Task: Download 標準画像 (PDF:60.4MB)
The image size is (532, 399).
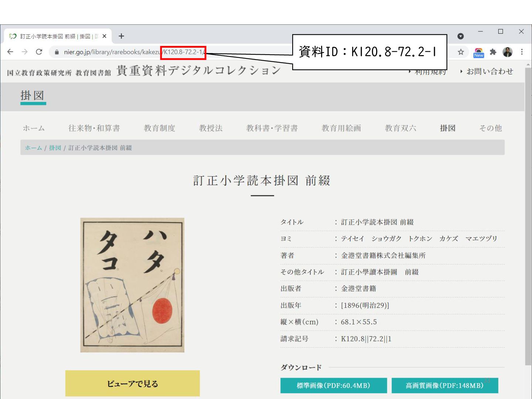Action: point(334,385)
